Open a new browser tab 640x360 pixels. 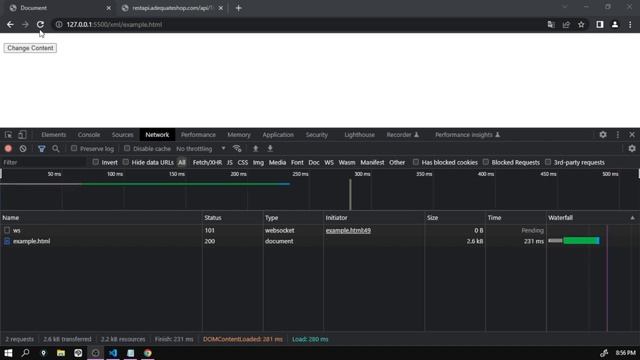239,8
